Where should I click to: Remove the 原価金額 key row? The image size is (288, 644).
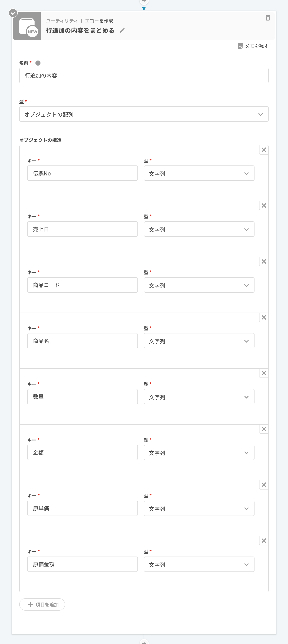point(263,541)
